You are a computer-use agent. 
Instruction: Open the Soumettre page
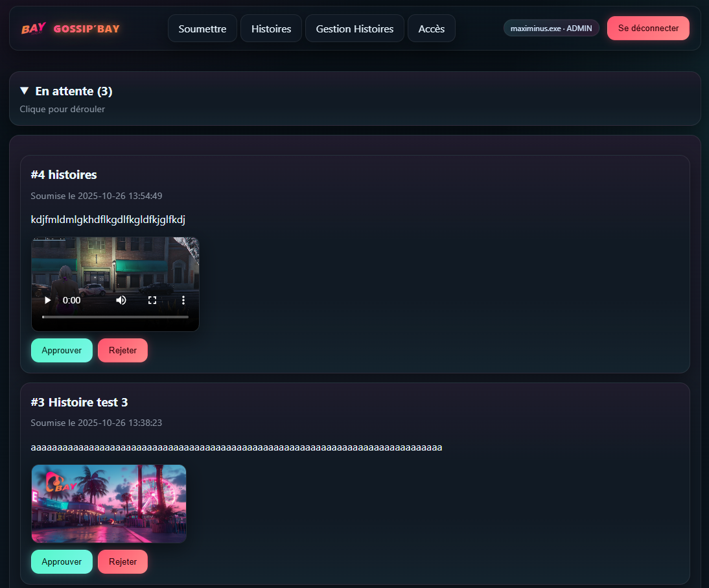[x=202, y=29]
